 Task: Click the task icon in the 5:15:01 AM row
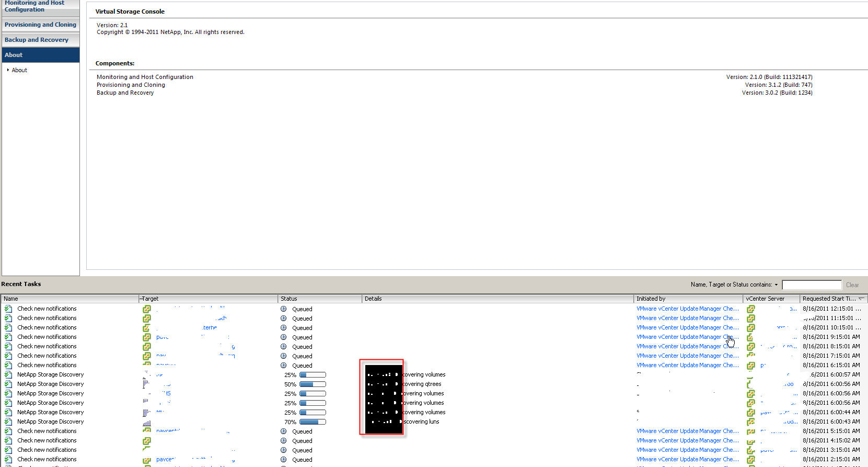click(8, 431)
